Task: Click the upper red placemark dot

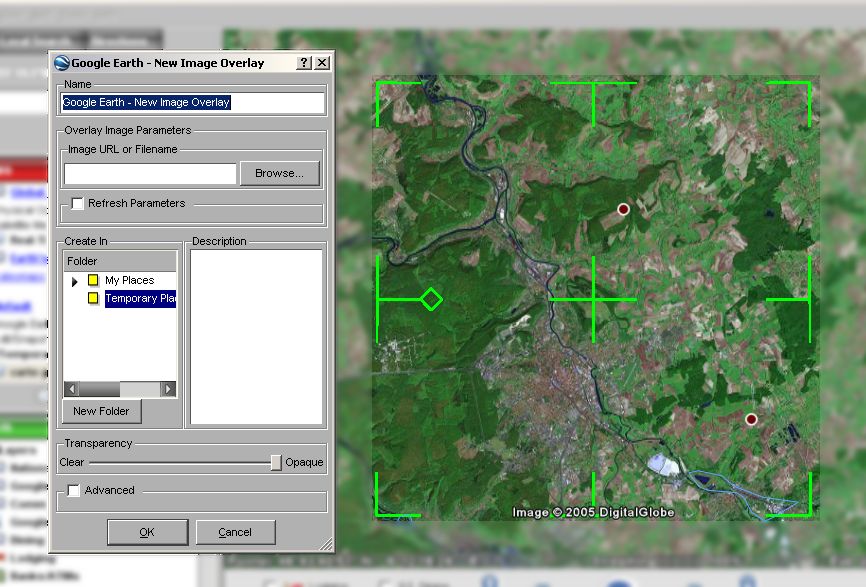Action: pyautogui.click(x=623, y=209)
